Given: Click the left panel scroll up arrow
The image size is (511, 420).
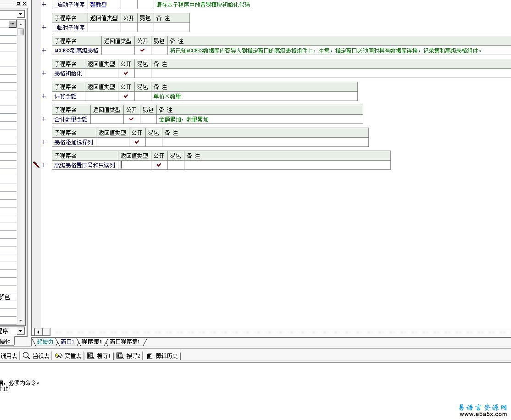Looking at the screenshot, I should pos(21,24).
